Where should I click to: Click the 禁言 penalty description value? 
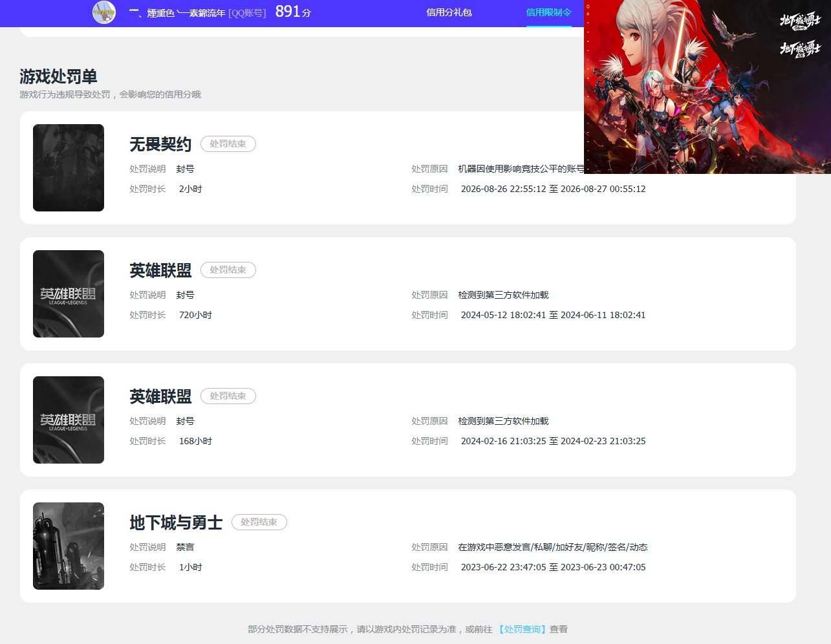click(185, 547)
